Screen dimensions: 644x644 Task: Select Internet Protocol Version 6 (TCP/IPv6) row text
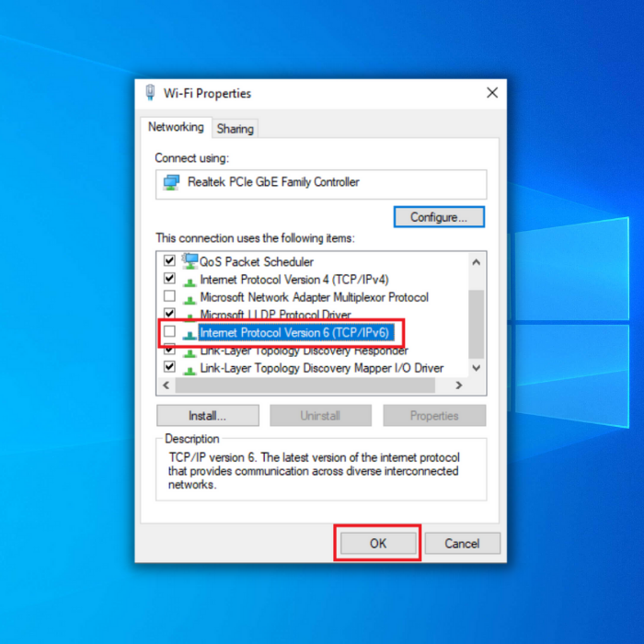[294, 333]
